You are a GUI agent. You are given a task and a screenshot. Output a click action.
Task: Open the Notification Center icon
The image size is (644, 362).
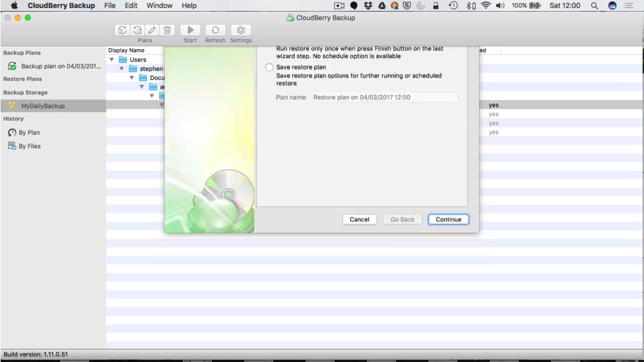pos(628,6)
